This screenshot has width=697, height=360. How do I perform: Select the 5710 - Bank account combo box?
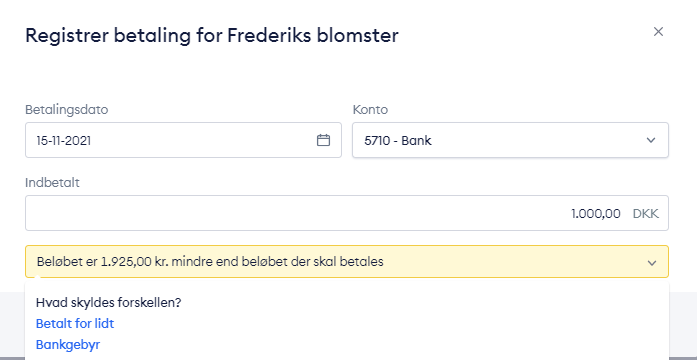[x=510, y=140]
